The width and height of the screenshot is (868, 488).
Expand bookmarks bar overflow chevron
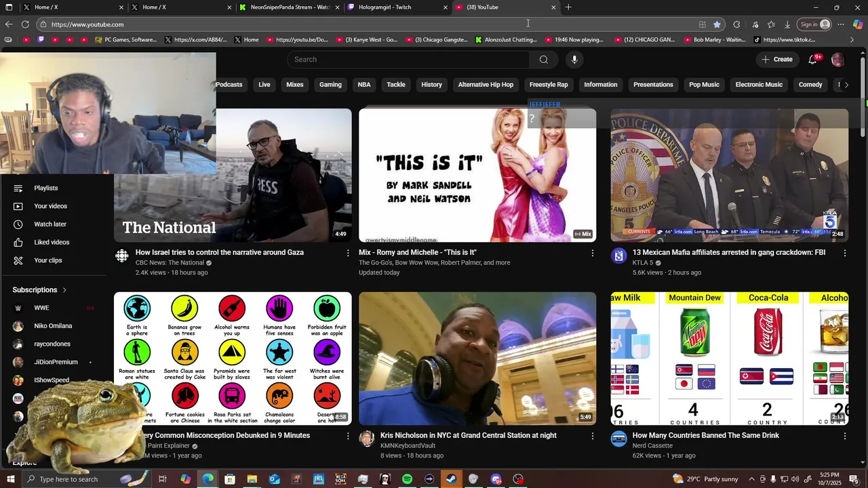[852, 40]
